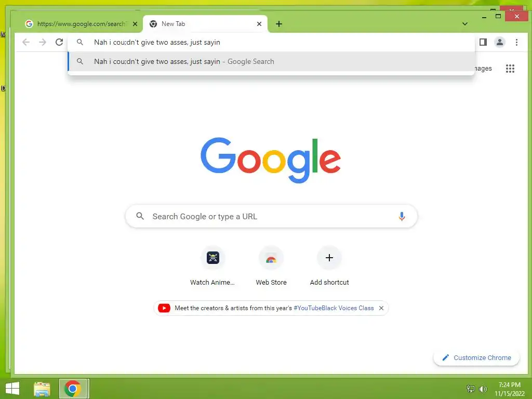Click the browser back arrow
Viewport: 532px width, 399px height.
point(26,42)
